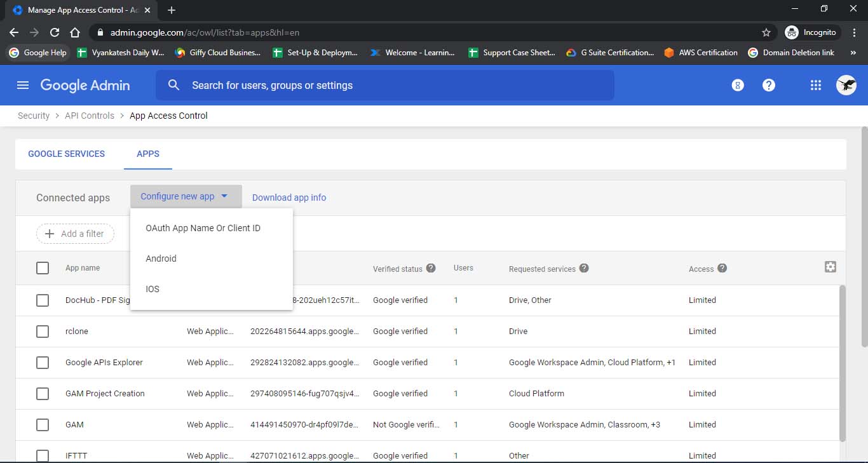Viewport: 868px width, 463px height.
Task: Open Vyankatesh Daily W... bookmark
Action: click(121, 53)
